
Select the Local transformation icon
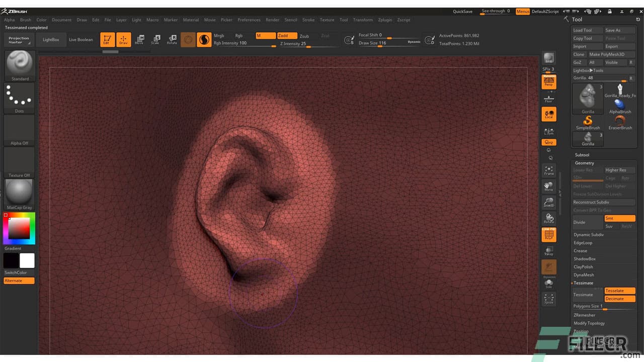[549, 114]
